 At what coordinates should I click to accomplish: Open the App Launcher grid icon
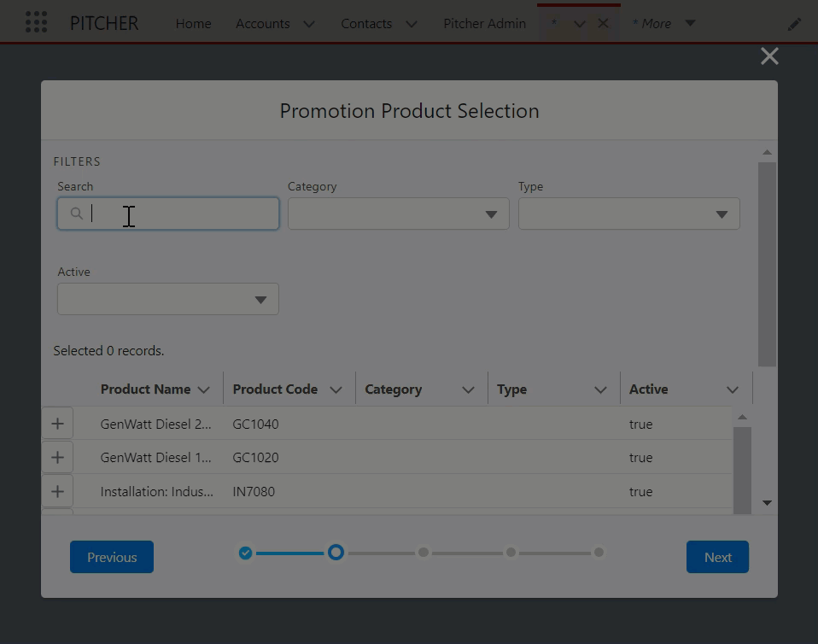pyautogui.click(x=36, y=23)
